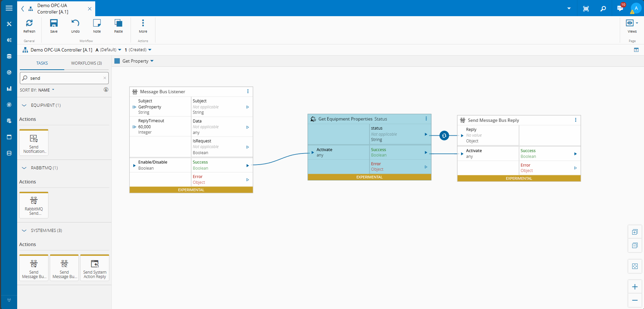Click the GetProperty subject value

click(150, 107)
